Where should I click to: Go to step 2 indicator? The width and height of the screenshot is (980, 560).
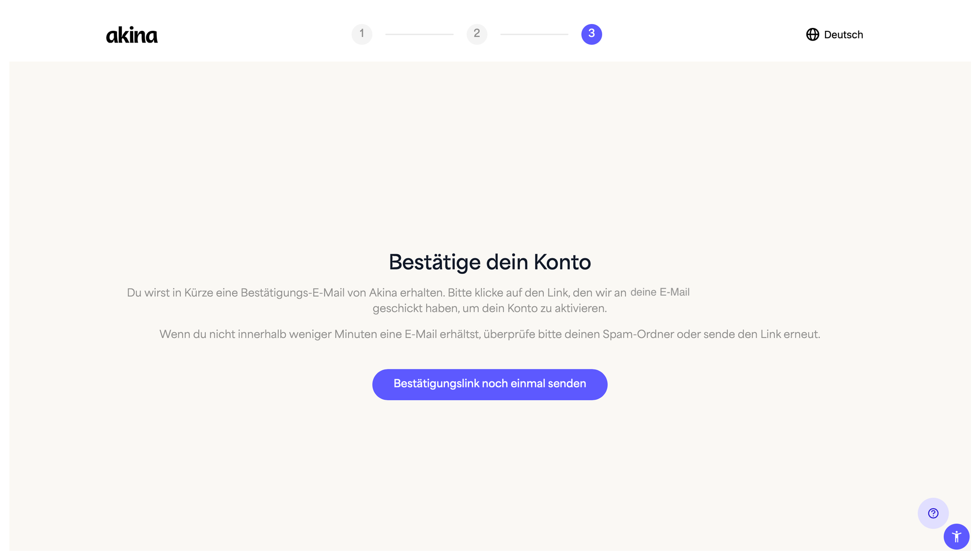[x=477, y=34]
